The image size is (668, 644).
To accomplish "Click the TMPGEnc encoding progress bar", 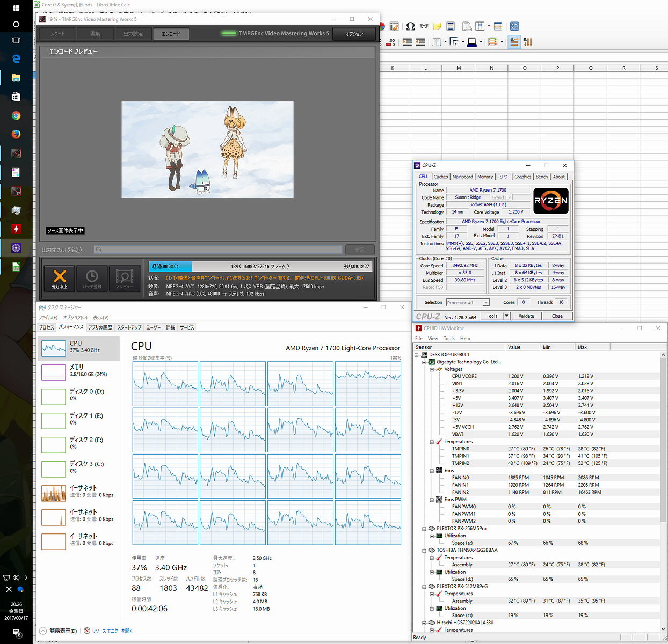I will coord(260,266).
